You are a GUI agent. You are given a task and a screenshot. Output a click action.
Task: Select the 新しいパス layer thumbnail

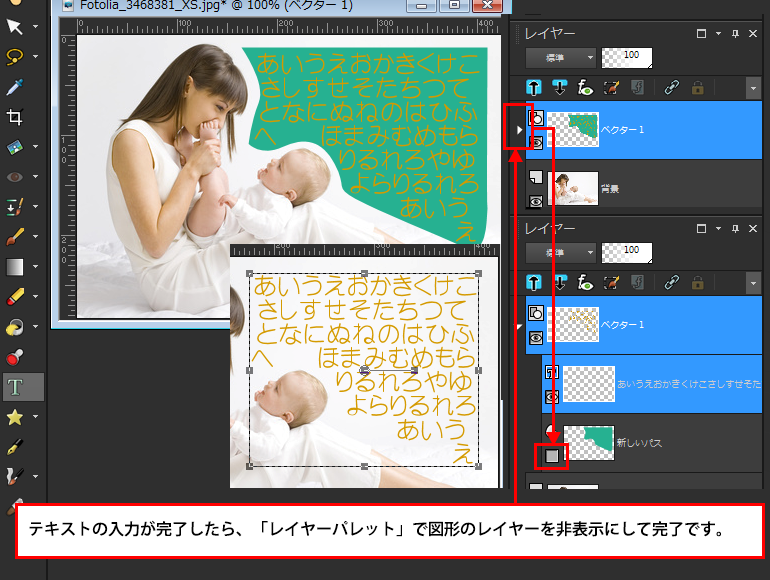tap(589, 443)
